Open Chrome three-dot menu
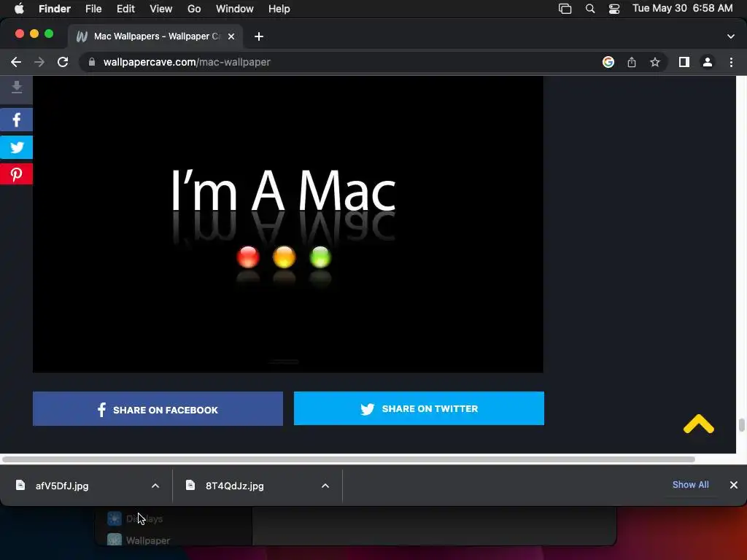The image size is (747, 560). click(x=731, y=63)
